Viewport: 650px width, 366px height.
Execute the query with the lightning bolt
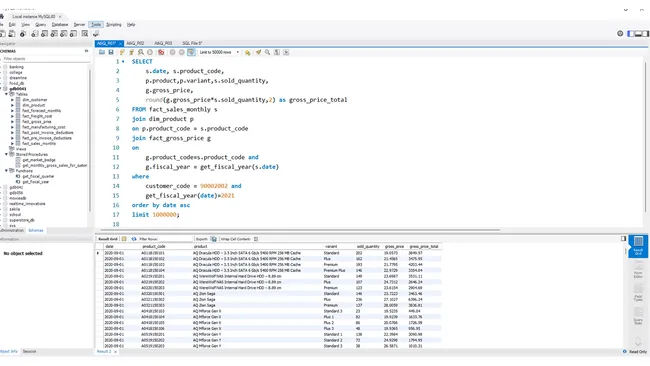pyautogui.click(x=122, y=52)
